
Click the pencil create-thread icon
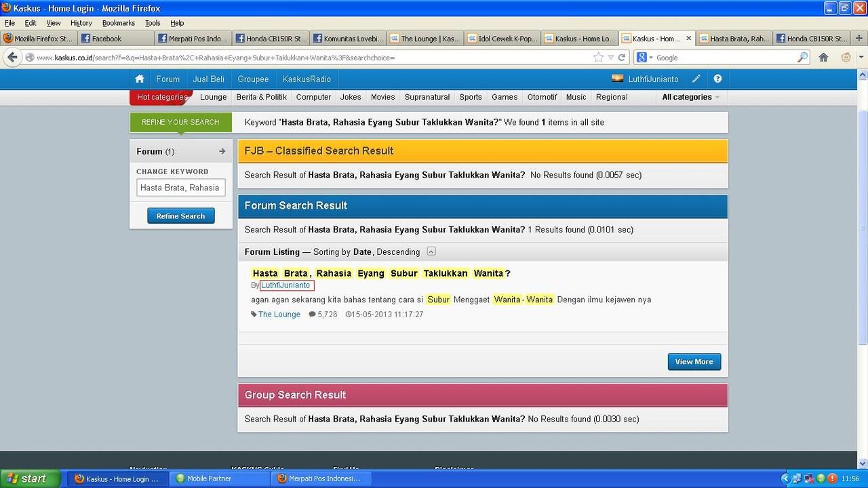pos(696,79)
